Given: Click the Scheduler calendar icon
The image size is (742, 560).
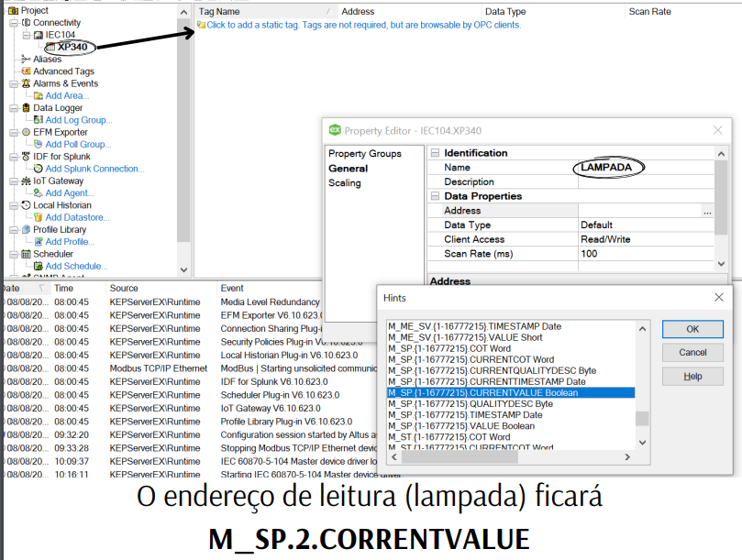Looking at the screenshot, I should point(26,254).
